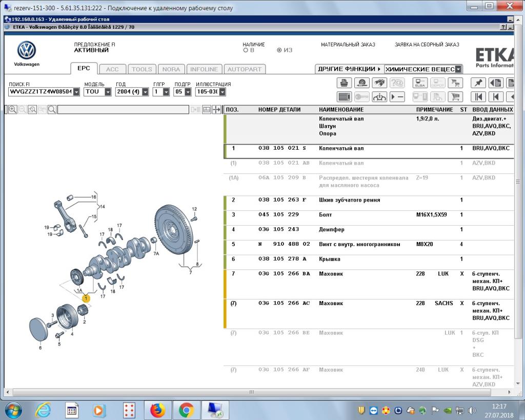Click the МАТЕРИАЛЬНЫЙ ЗАКАЗ link
Viewport: 525px width, 420px height.
pos(348,45)
